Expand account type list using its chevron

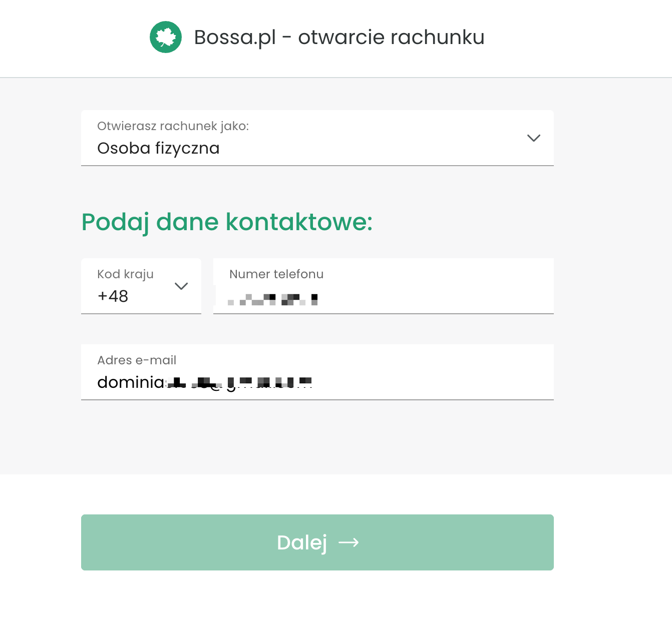tap(533, 138)
